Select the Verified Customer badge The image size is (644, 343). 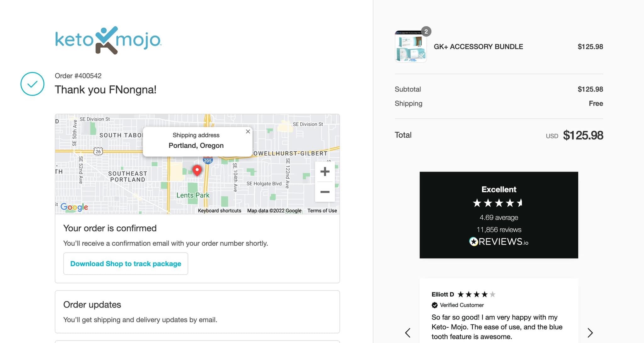458,305
